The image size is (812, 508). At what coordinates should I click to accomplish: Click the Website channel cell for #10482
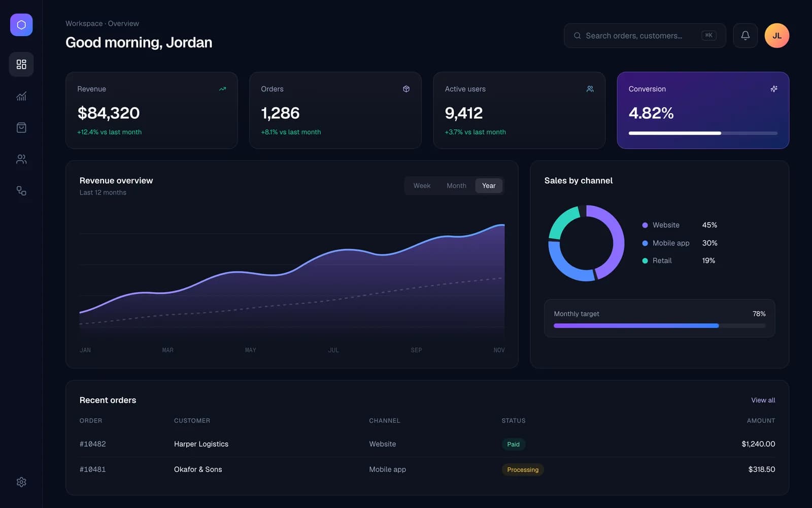(382, 444)
